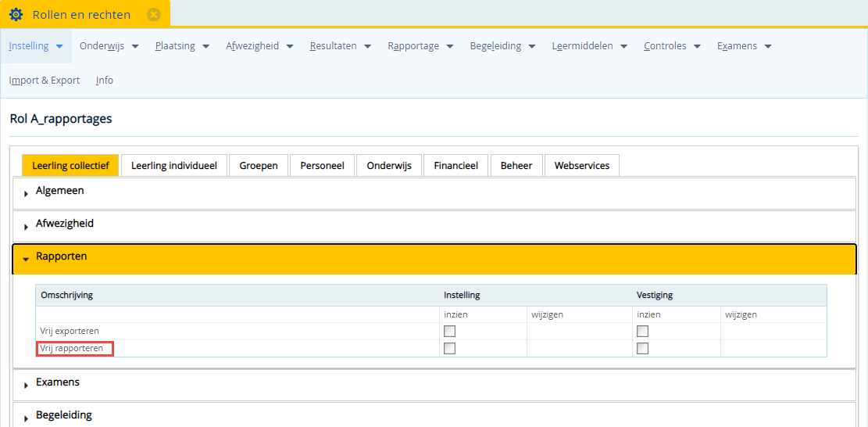Open the Afwezigheid menu

(259, 46)
